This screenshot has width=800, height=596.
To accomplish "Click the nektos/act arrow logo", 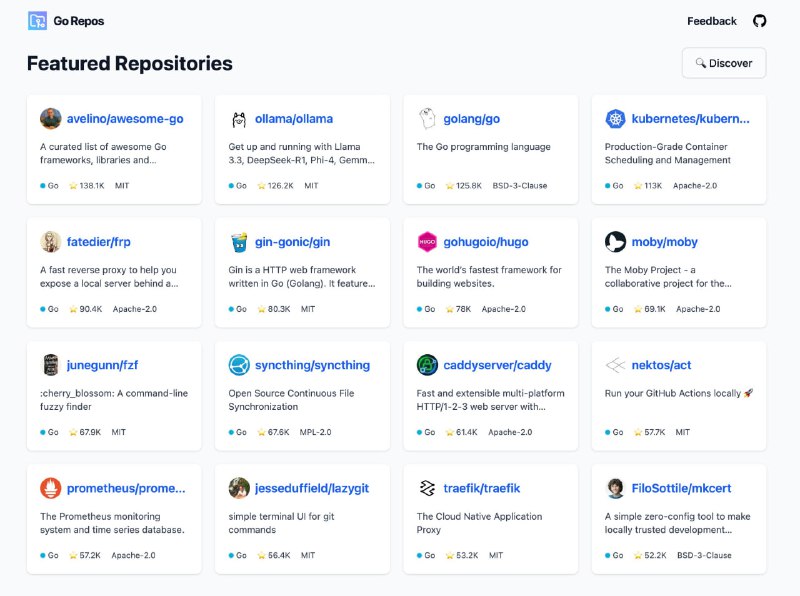I will click(x=615, y=365).
